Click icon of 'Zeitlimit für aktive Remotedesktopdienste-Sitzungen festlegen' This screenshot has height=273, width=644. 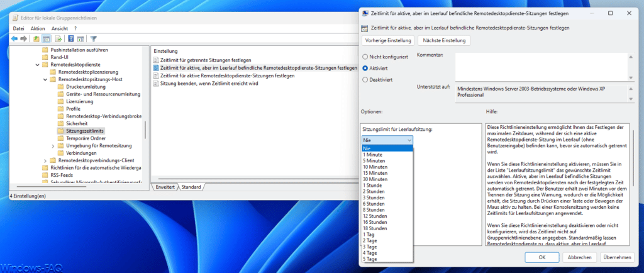pos(156,75)
